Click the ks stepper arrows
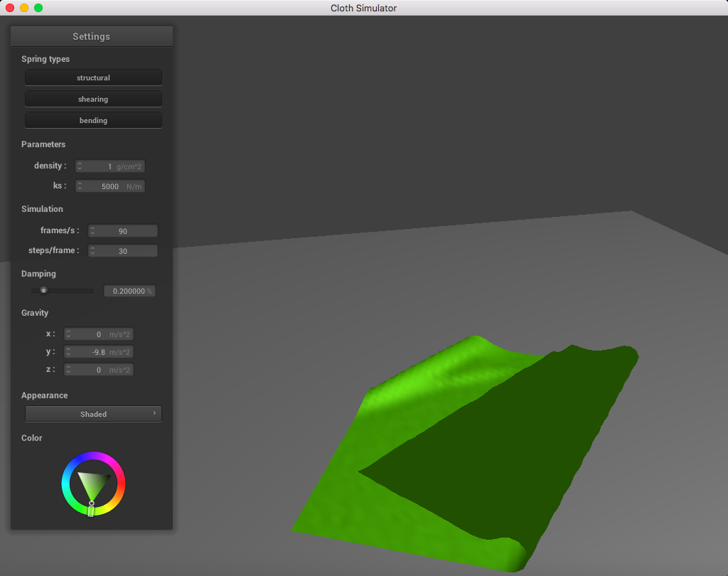The width and height of the screenshot is (728, 576). tap(80, 186)
